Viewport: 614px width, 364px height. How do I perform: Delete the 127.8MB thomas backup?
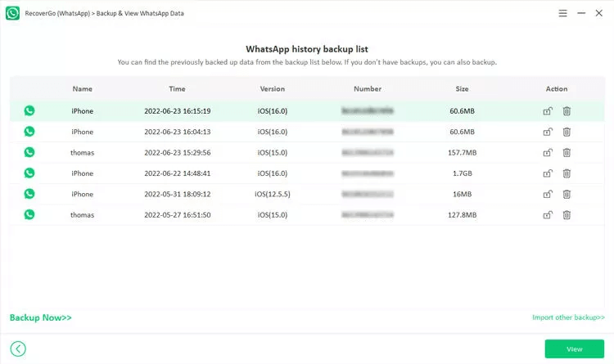tap(567, 215)
